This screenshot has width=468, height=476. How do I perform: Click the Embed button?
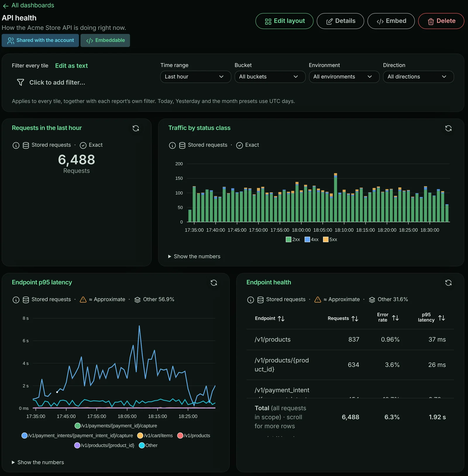(x=391, y=21)
